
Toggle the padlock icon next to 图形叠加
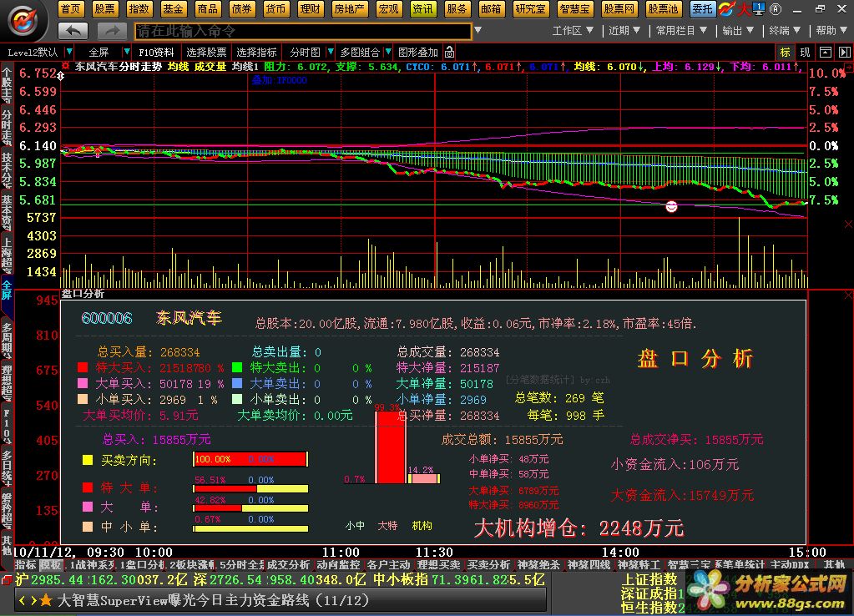(449, 53)
